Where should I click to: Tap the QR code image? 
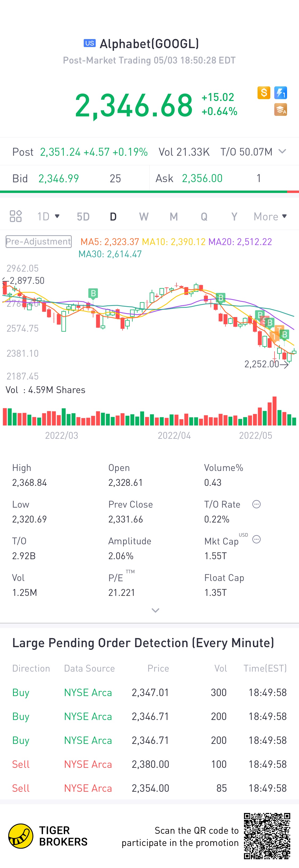(x=267, y=836)
